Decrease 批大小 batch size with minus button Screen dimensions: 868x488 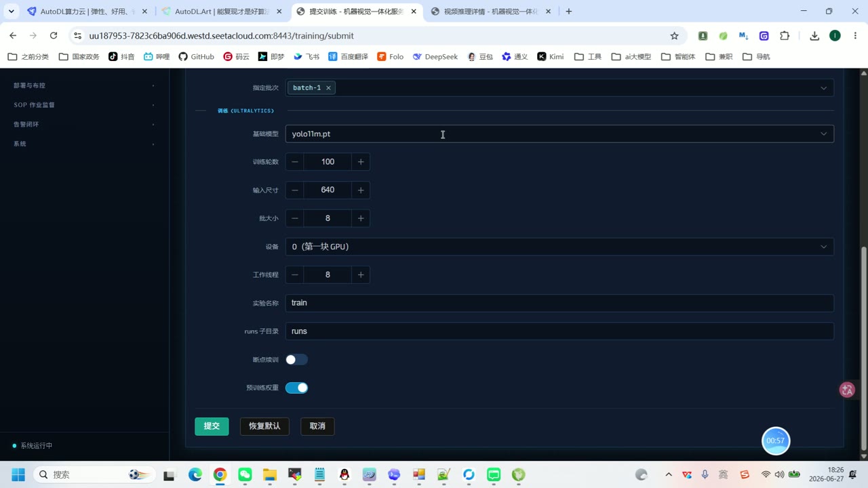(x=295, y=218)
